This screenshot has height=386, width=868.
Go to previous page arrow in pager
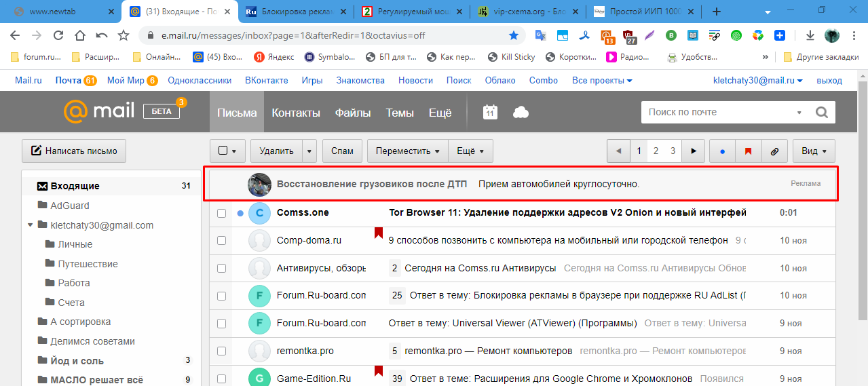[x=618, y=151]
